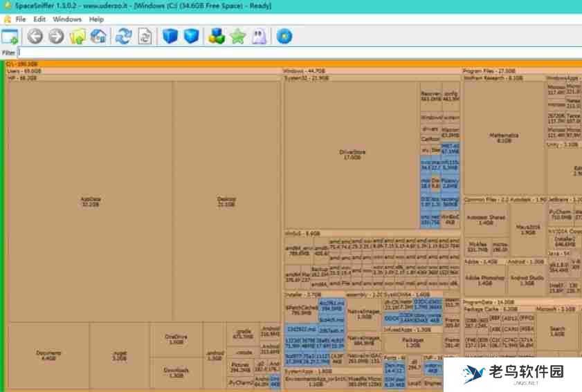Viewport: 582px width, 392px height.
Task: Go up to higher folder level
Action: tap(78, 37)
